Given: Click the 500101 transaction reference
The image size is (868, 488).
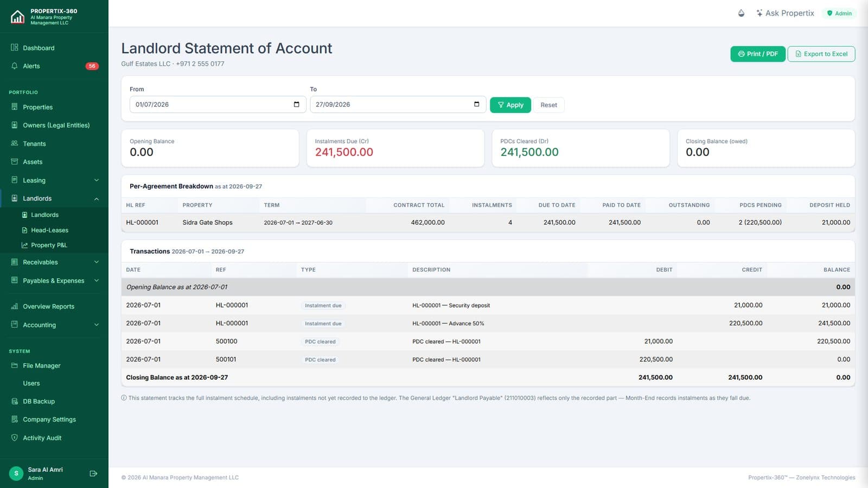Looking at the screenshot, I should click(x=226, y=359).
